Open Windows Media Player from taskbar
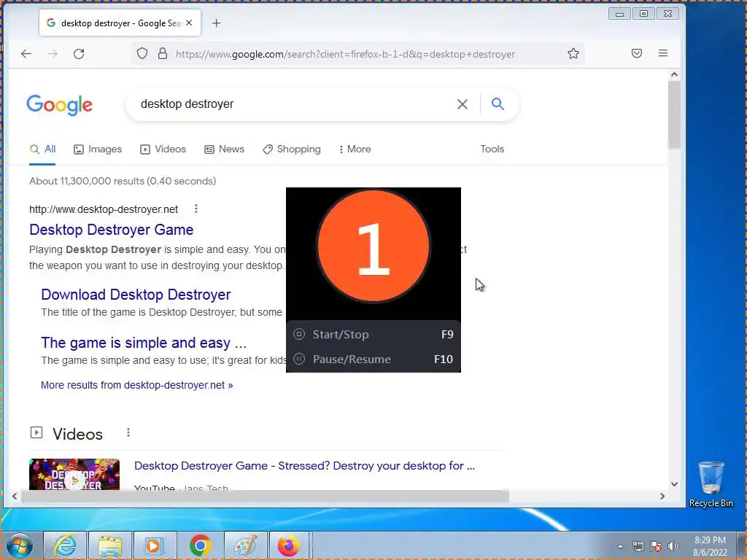 pyautogui.click(x=155, y=545)
